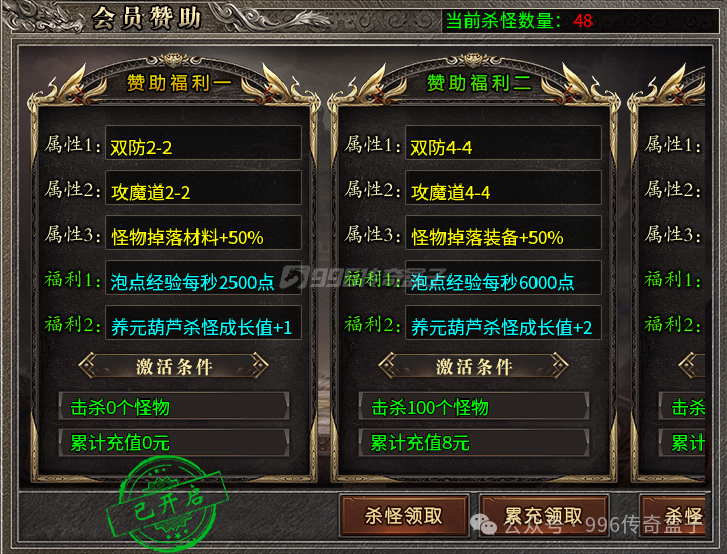Click the 击杀100个怪物 condition row
The image size is (727, 554).
click(474, 407)
